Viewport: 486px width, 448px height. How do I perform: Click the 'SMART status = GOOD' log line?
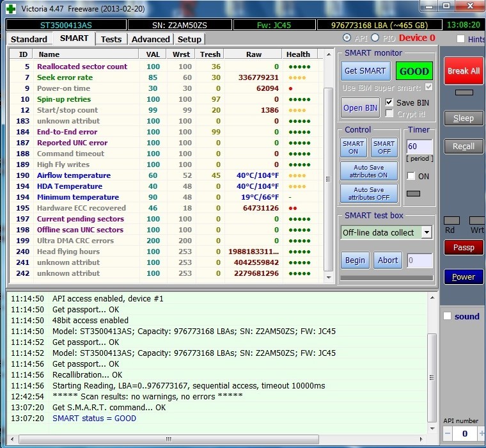94,418
